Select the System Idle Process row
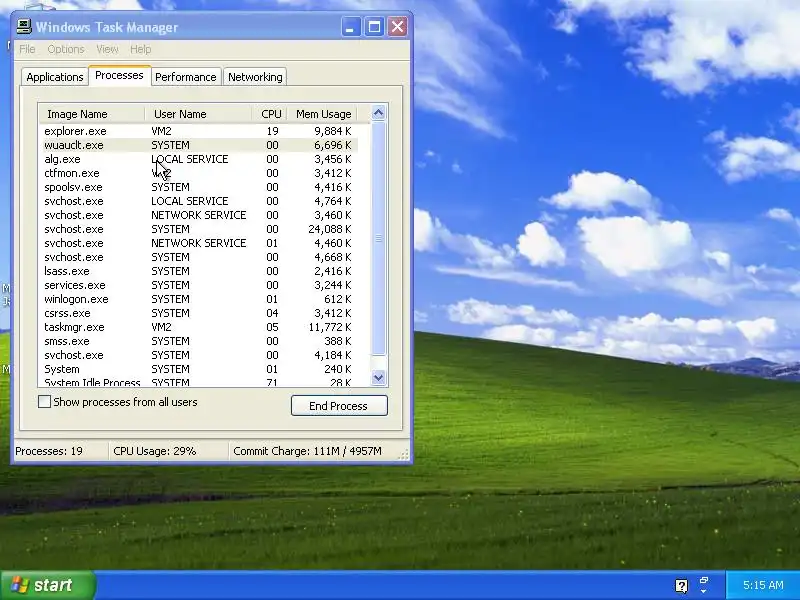 tap(198, 382)
